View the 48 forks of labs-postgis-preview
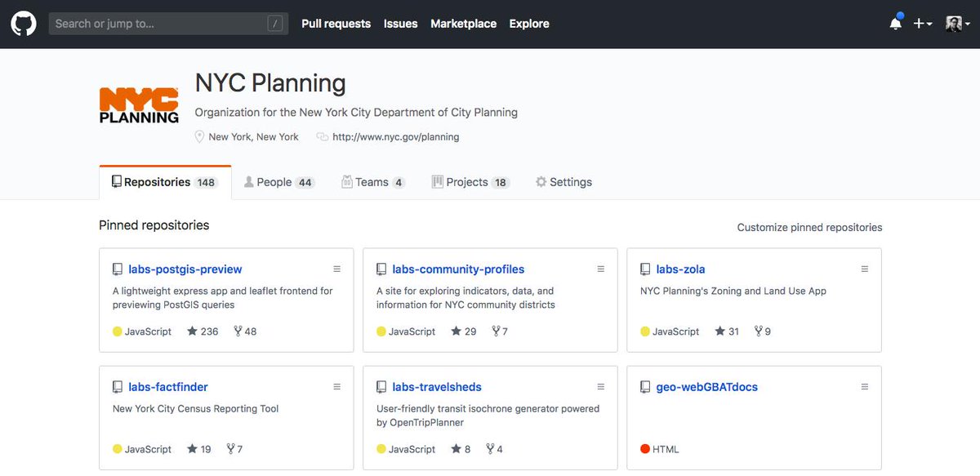The height and width of the screenshot is (476, 980). pos(245,331)
